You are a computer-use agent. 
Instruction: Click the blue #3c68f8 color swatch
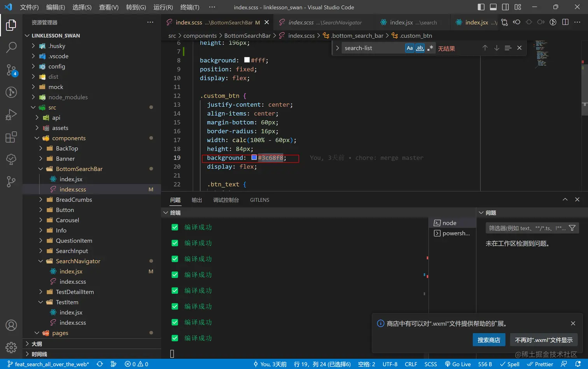(x=254, y=158)
